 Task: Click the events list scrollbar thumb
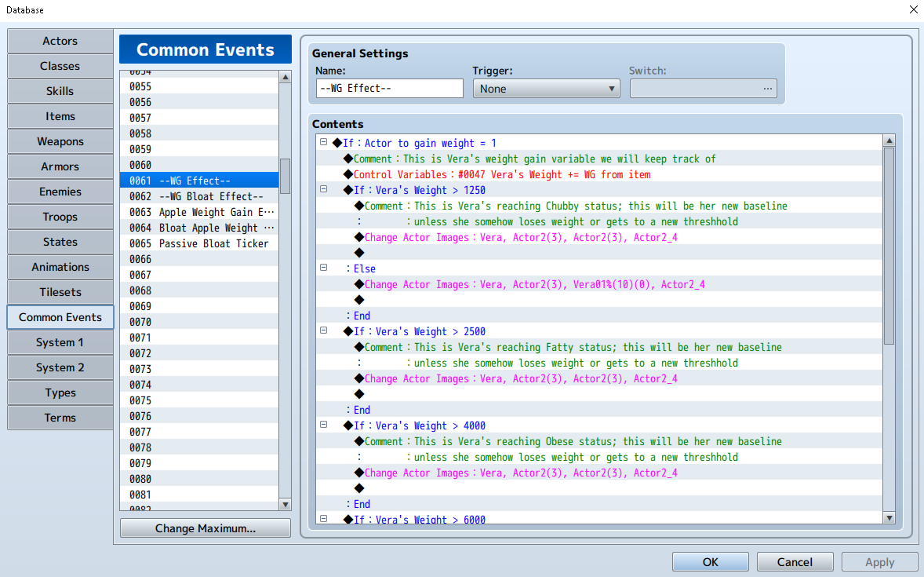(286, 176)
